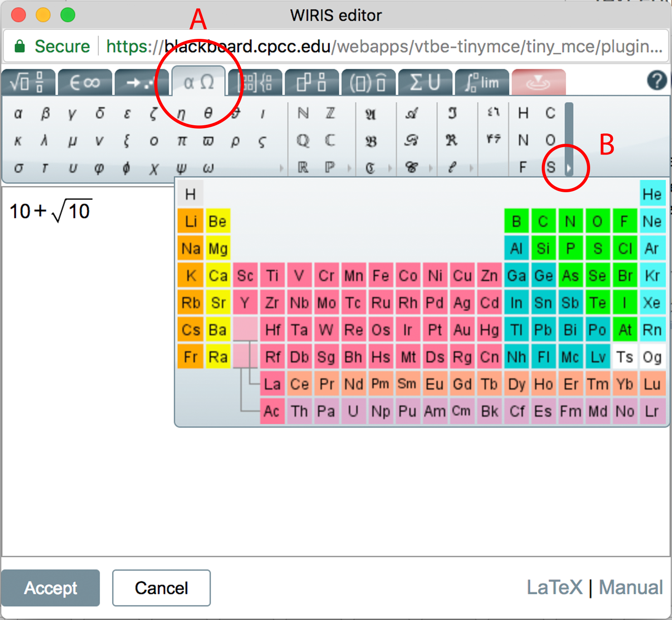Choose Uranium U in the periodic table
Image resolution: width=672 pixels, height=620 pixels.
353,411
